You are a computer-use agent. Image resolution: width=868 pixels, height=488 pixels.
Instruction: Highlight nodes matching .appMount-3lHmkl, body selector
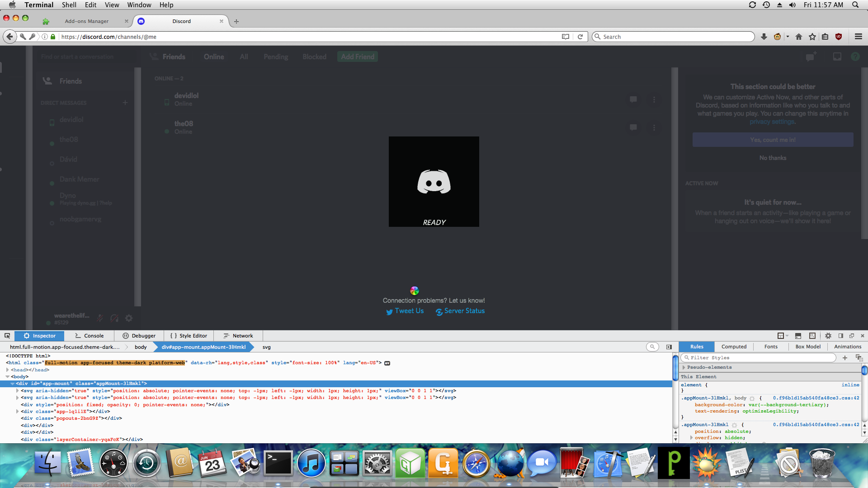pos(752,398)
